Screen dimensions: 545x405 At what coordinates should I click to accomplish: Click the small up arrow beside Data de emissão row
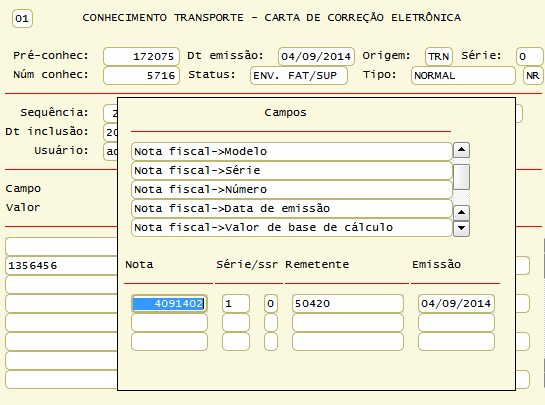coord(461,212)
